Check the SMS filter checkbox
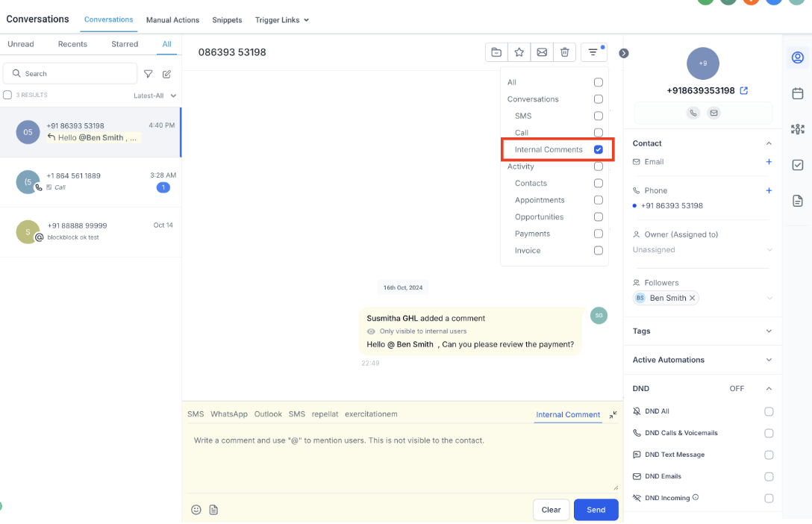Viewport: 812px width, 524px height. tap(598, 116)
